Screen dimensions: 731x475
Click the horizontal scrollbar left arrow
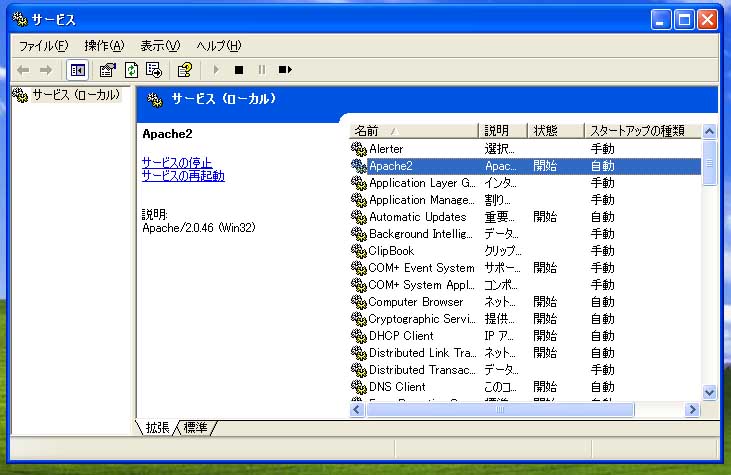coord(357,410)
